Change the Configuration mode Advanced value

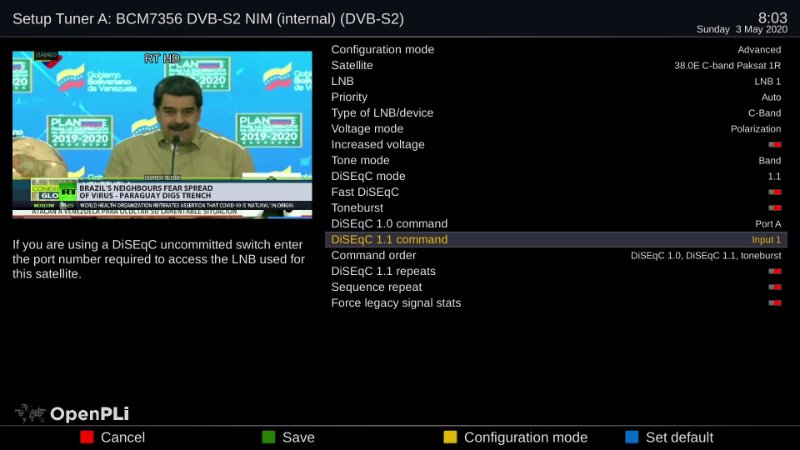(759, 49)
